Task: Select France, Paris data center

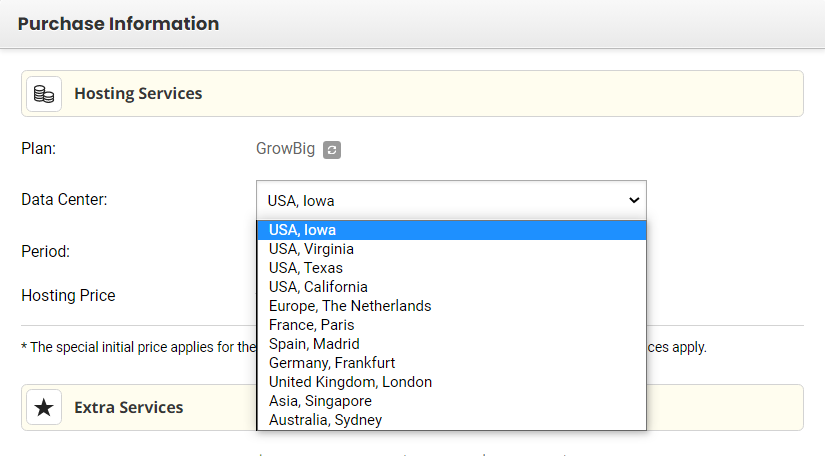Action: (451, 325)
